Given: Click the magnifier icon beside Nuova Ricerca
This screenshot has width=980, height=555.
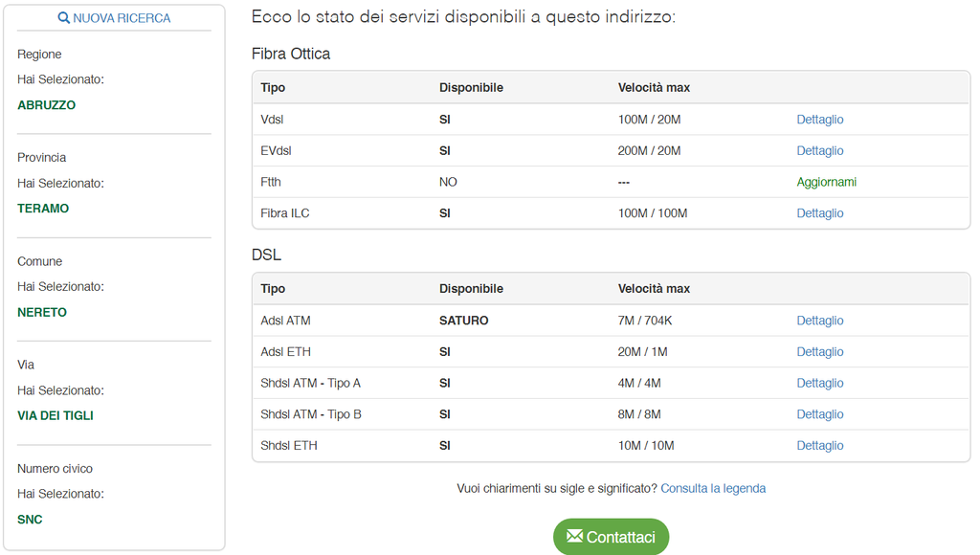Looking at the screenshot, I should click(64, 18).
